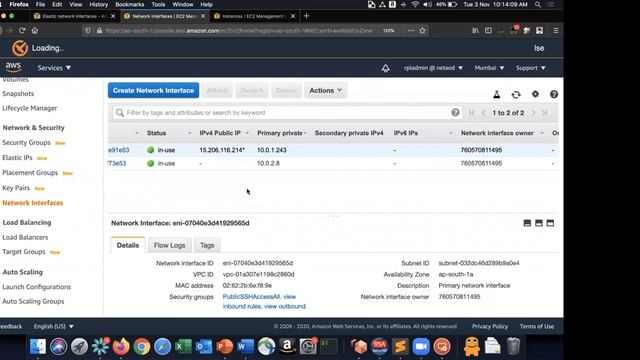
Task: Open table settings gear icon
Action: (x=535, y=94)
